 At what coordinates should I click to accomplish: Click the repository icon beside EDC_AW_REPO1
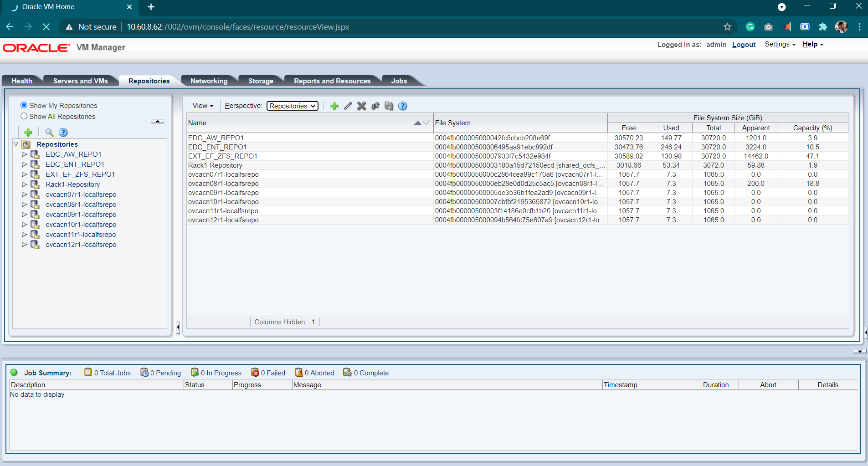coord(35,154)
